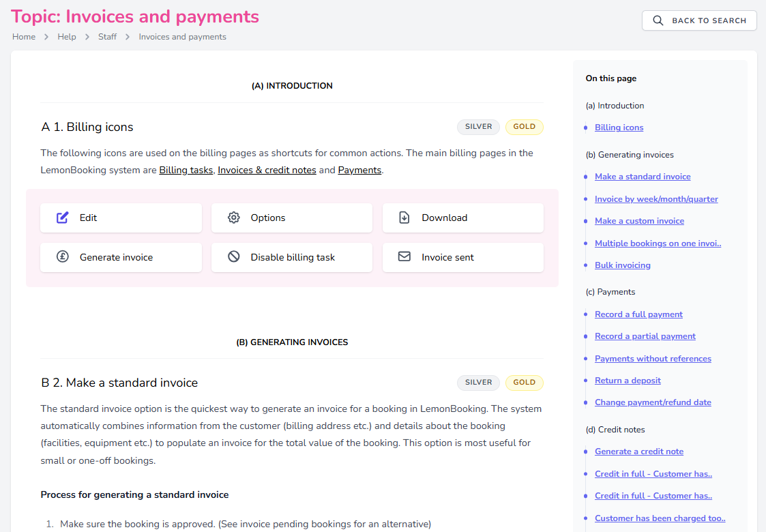
Task: Click the Options gear icon
Action: (x=234, y=218)
